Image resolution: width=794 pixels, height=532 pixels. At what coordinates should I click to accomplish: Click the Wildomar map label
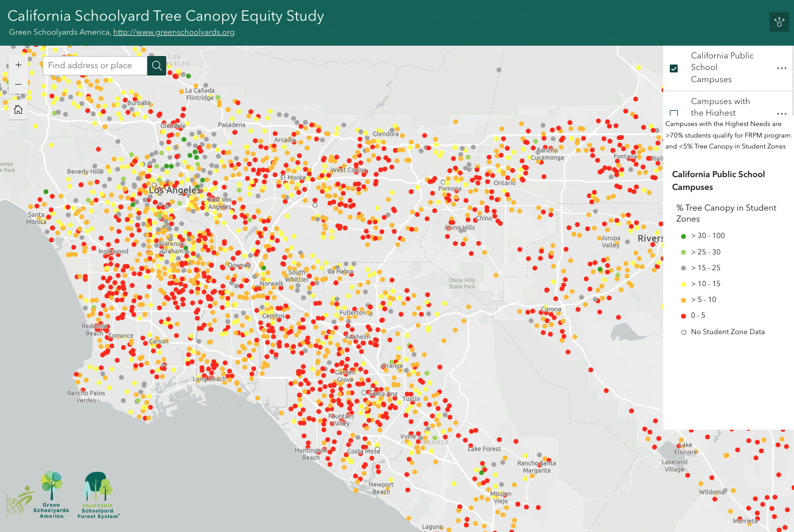[712, 492]
